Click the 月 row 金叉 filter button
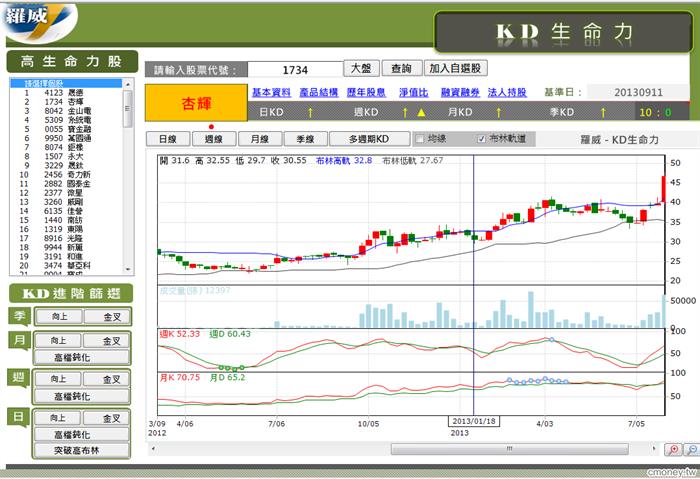 tap(107, 341)
